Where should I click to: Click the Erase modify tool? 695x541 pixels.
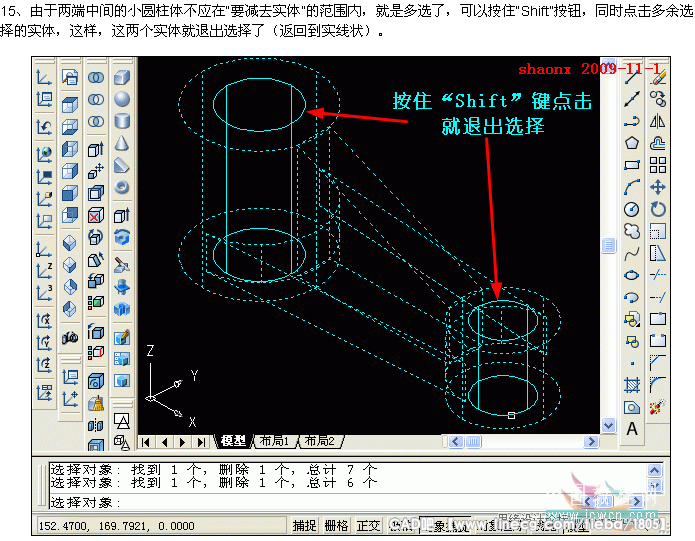[x=658, y=78]
